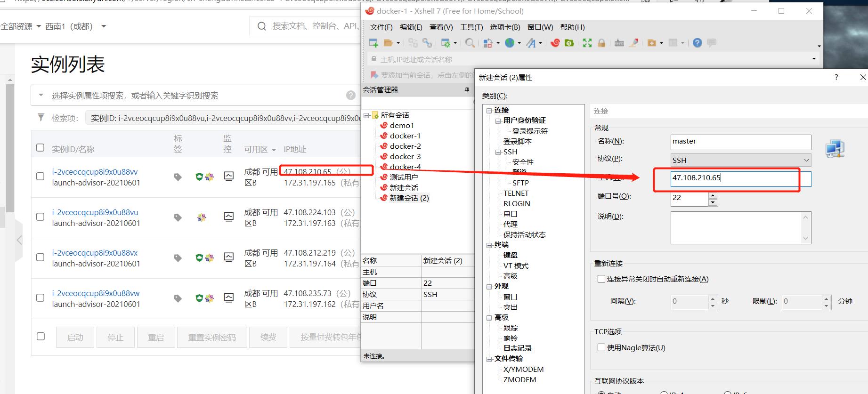
Task: Toggle full screen with green arrows icon
Action: (x=587, y=43)
